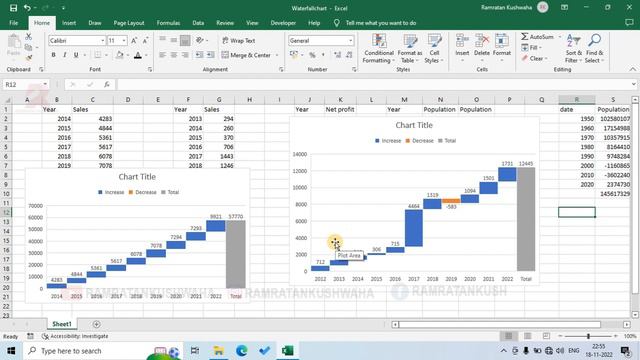Click the Font Color A icon
This screenshot has width=640, height=360.
tap(138, 55)
